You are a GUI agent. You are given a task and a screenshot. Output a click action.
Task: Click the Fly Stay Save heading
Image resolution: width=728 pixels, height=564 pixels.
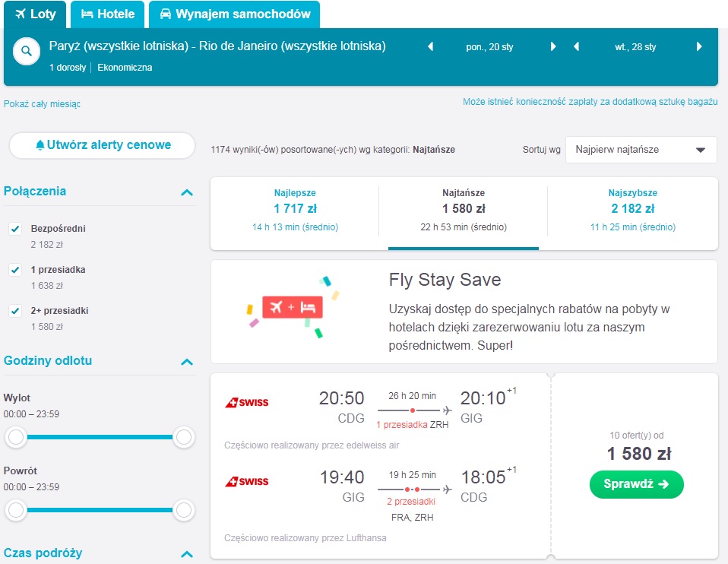click(445, 280)
